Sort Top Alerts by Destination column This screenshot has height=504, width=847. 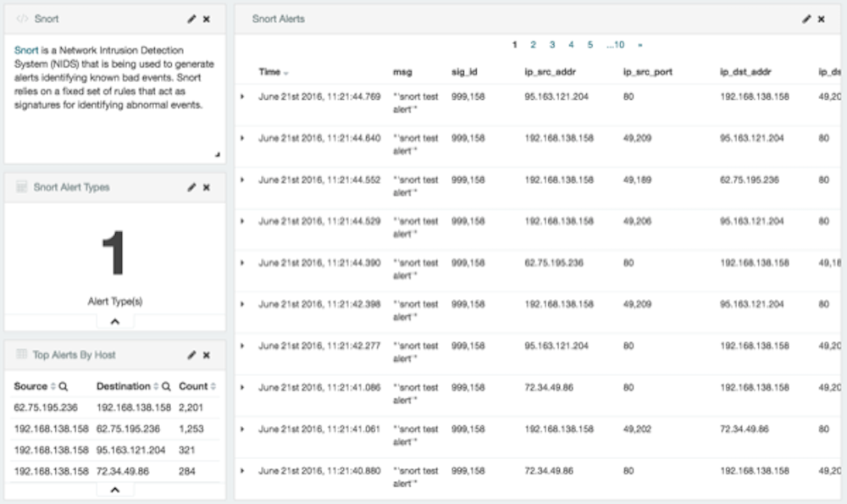click(x=156, y=386)
